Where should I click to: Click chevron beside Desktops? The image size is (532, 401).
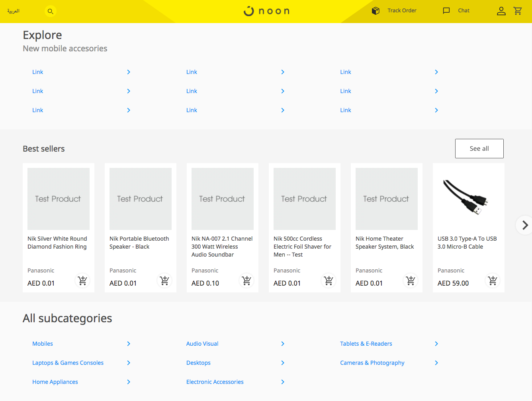coord(283,363)
